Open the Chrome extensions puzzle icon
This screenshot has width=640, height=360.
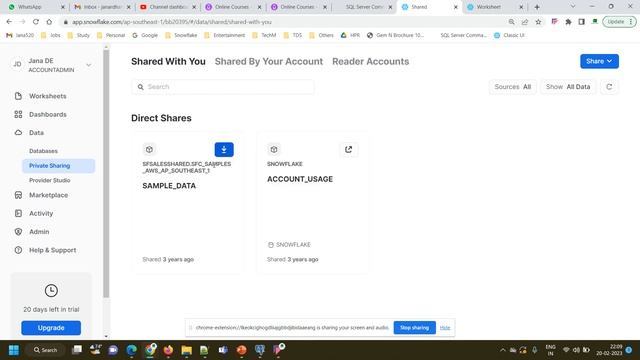[568, 22]
